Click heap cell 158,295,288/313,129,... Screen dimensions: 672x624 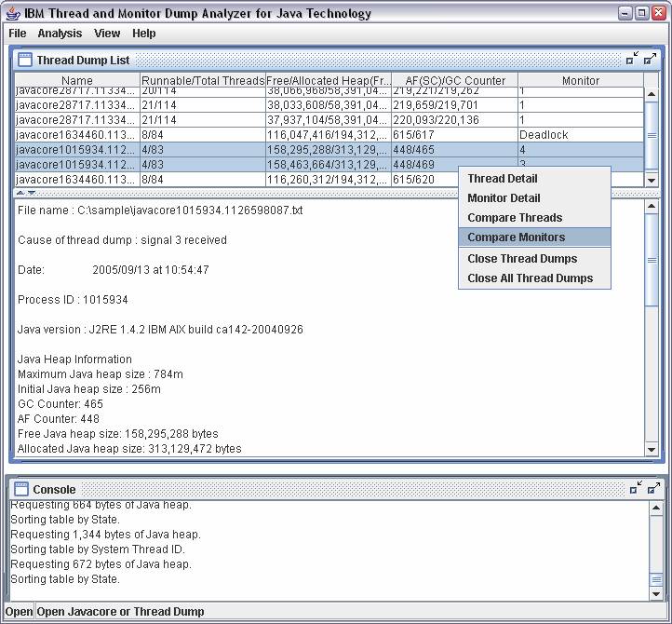(x=329, y=150)
